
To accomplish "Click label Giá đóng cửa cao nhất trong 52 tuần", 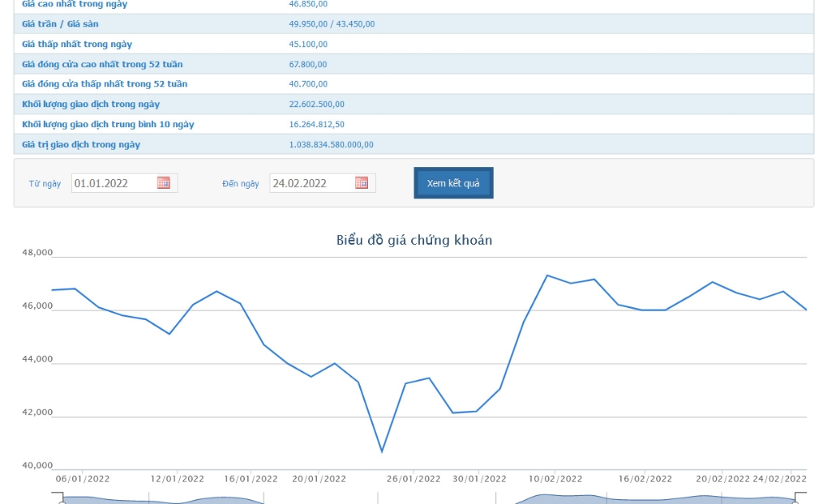I will tap(102, 64).
